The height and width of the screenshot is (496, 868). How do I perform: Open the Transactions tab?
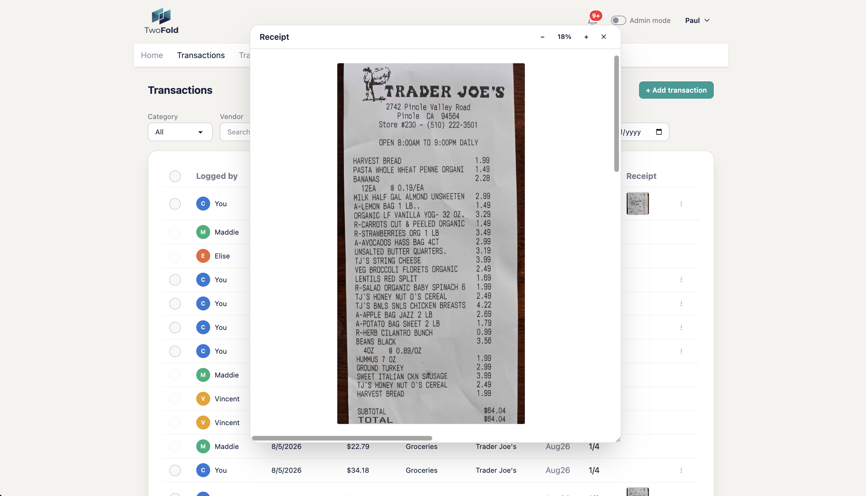point(201,55)
